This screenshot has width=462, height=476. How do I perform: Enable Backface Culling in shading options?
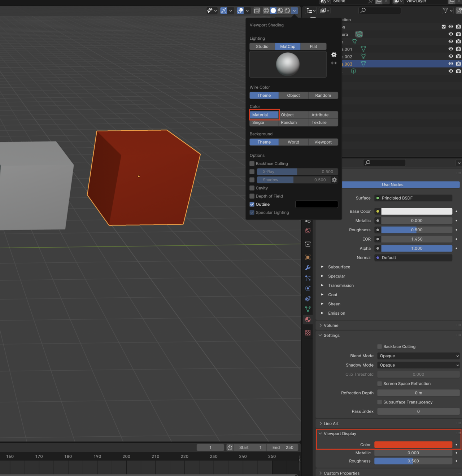point(252,163)
